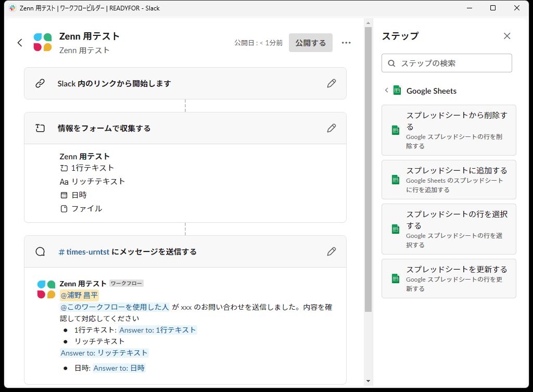Click the 公開する publish button

coord(310,43)
